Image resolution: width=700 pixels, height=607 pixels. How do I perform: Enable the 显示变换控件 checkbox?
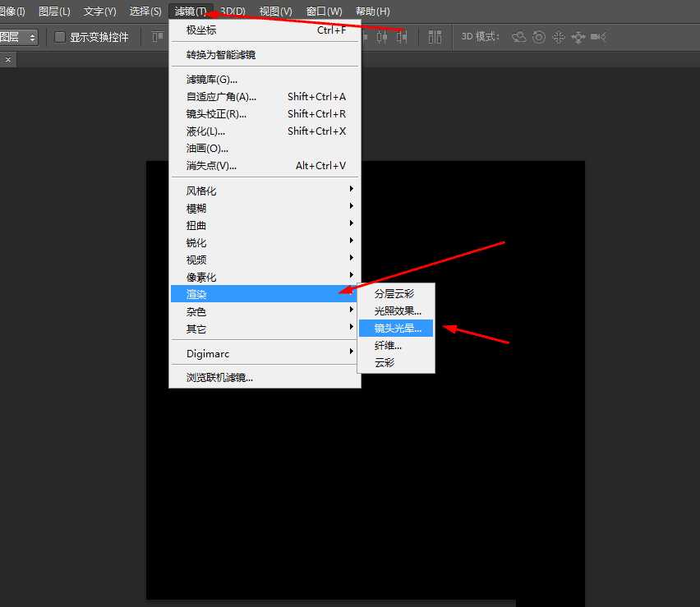[x=60, y=36]
